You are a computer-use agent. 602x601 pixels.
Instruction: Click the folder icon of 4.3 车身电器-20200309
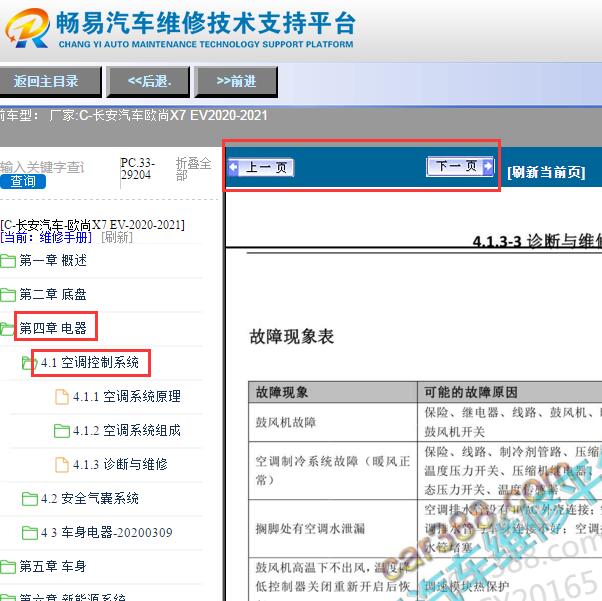tap(30, 532)
